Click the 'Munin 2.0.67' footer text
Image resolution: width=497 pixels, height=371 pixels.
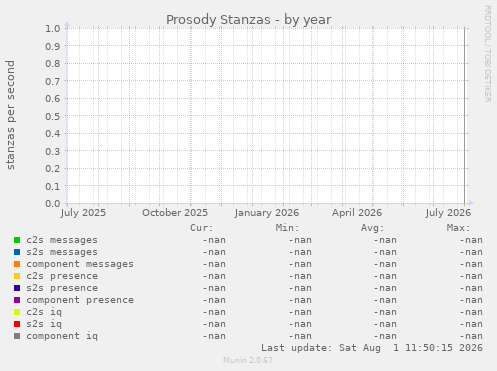click(248, 360)
